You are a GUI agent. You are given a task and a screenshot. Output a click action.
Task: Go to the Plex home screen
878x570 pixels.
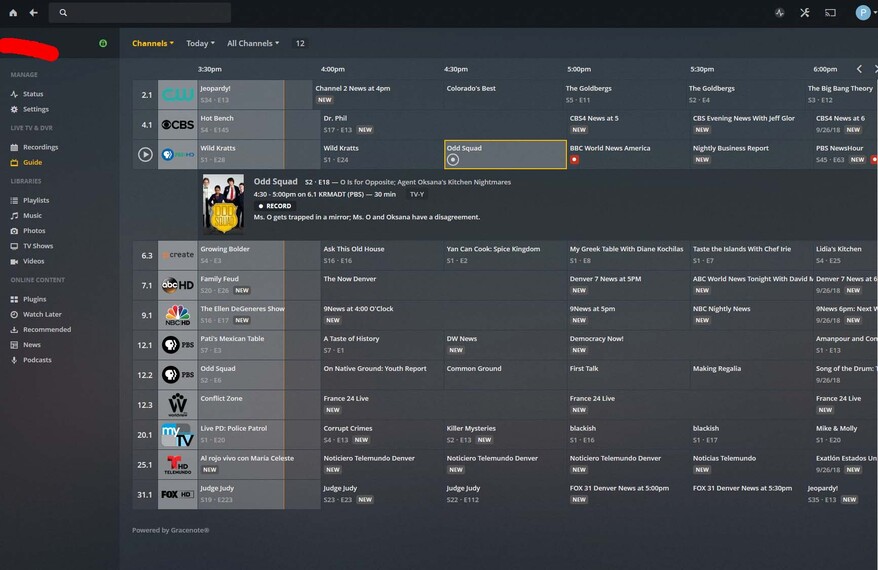click(13, 12)
